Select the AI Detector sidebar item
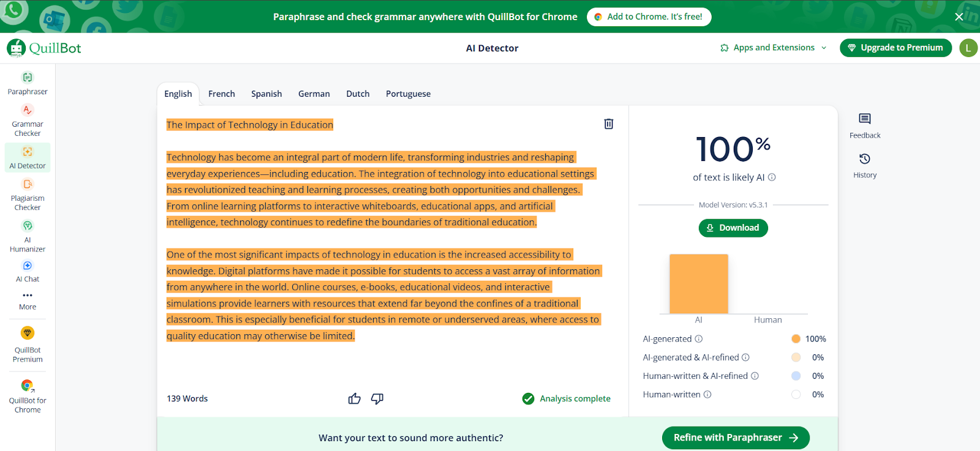The image size is (980, 451). pyautogui.click(x=28, y=158)
